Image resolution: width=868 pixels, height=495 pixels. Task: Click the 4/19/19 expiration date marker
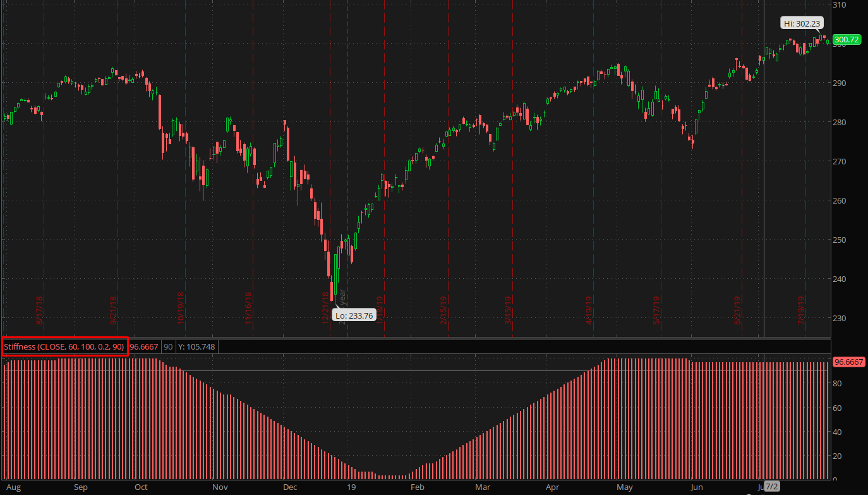coord(589,310)
